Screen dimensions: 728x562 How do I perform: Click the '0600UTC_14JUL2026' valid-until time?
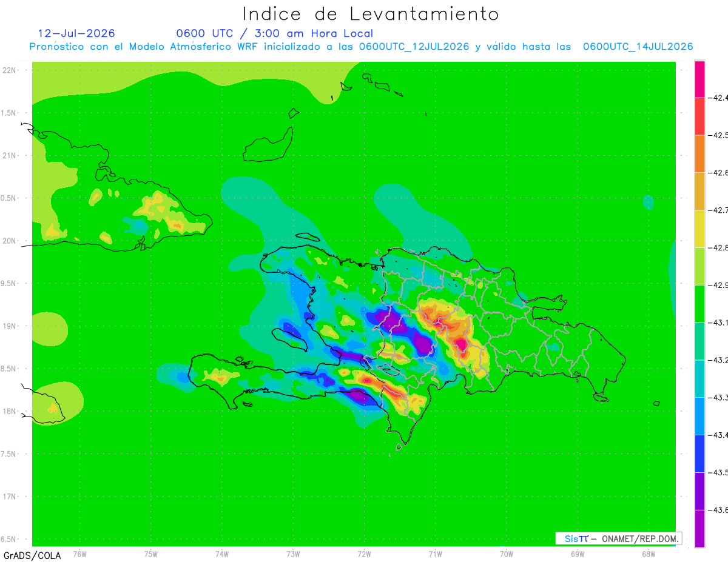pyautogui.click(x=638, y=47)
